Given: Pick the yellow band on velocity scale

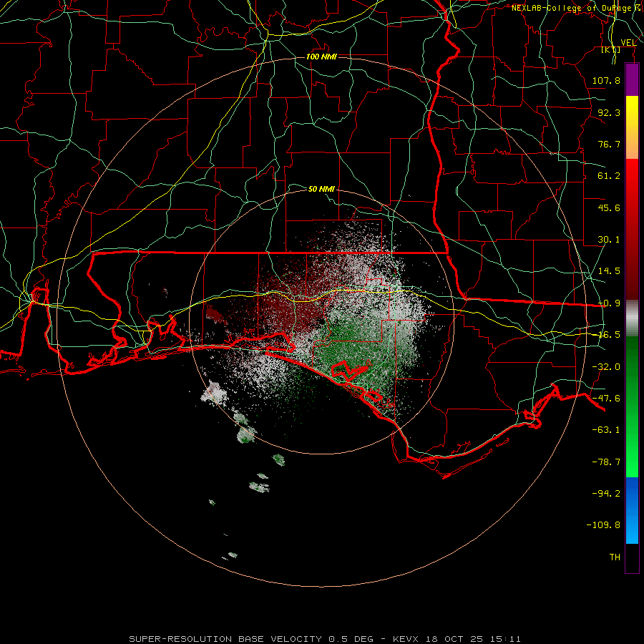Looking at the screenshot, I should click(x=632, y=112).
